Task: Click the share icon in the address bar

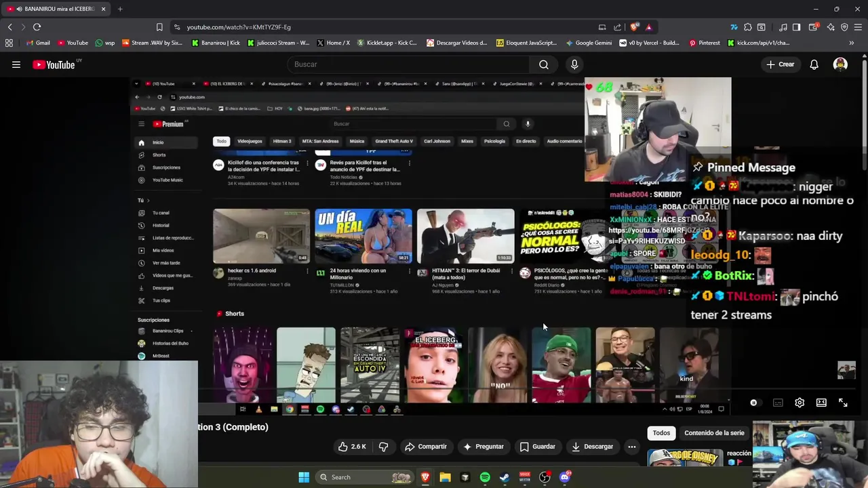Action: [617, 27]
